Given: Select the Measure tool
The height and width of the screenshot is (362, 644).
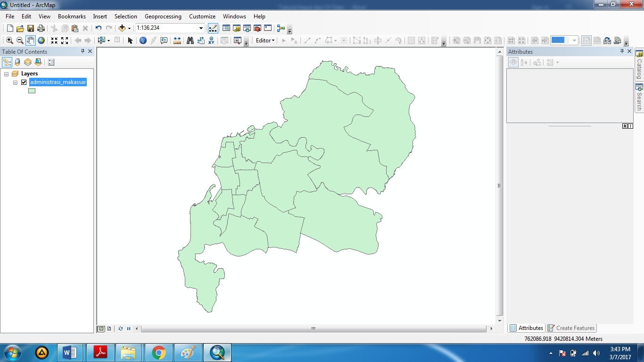Looking at the screenshot, I should tap(176, 40).
